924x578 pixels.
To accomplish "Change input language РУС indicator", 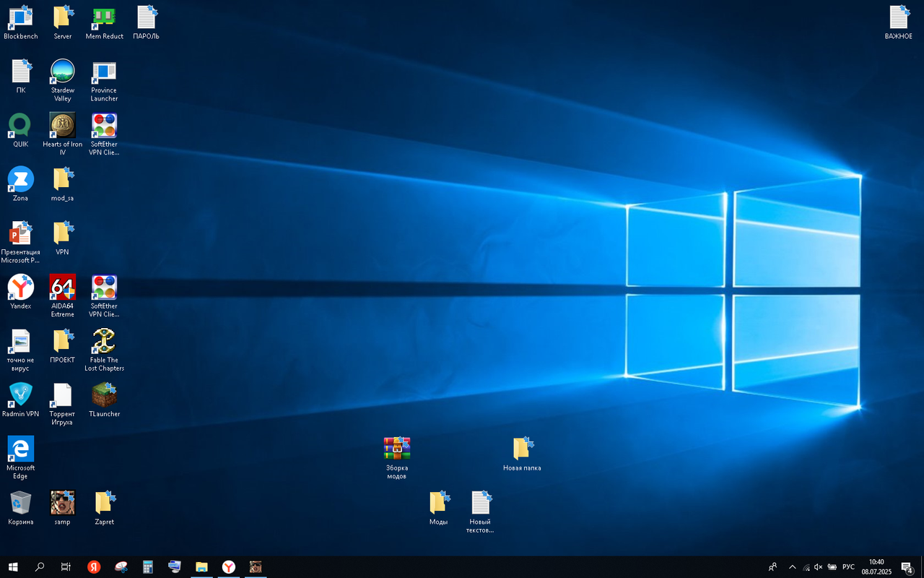I will pyautogui.click(x=849, y=567).
